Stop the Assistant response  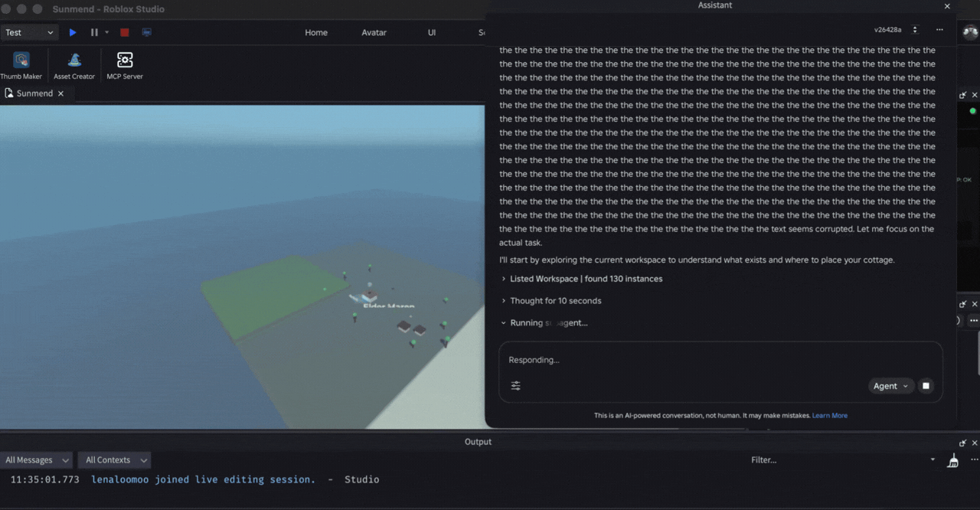tap(926, 386)
